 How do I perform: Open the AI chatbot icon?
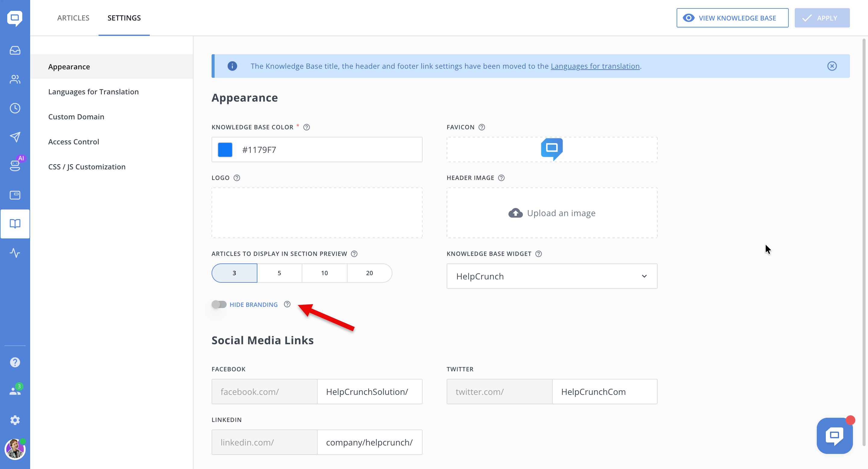pos(15,165)
